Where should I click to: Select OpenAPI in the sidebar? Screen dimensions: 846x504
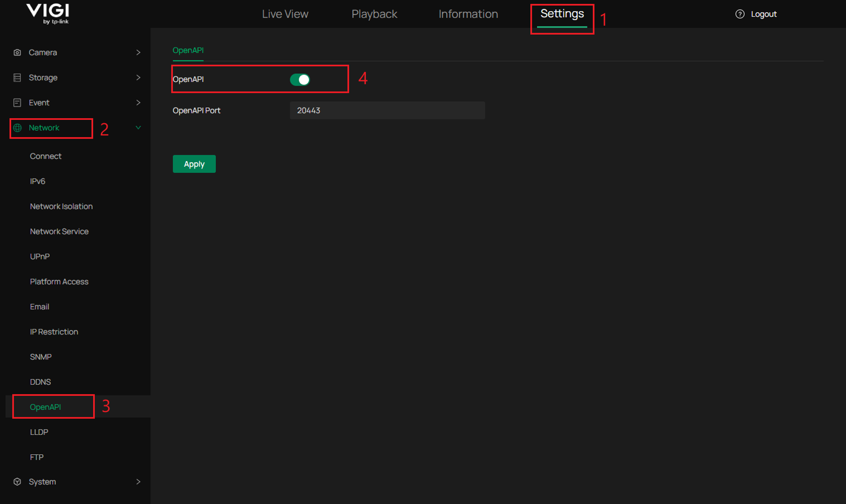click(x=46, y=407)
